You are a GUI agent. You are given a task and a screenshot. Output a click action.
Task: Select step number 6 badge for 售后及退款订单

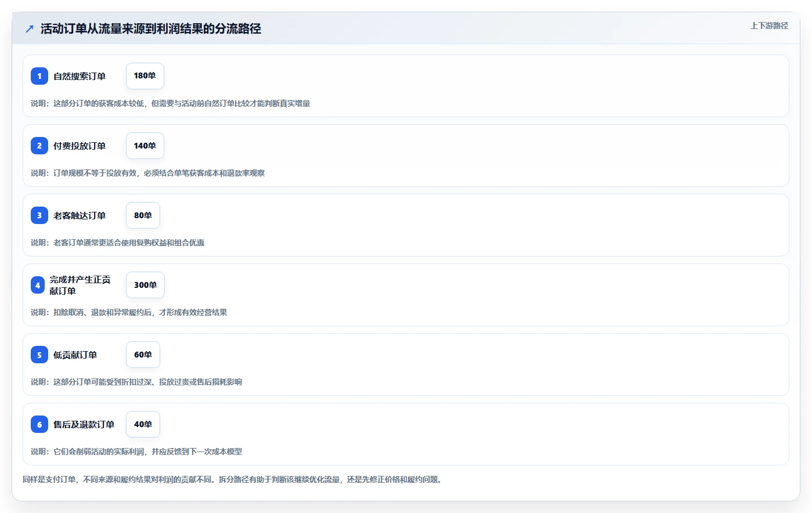tap(39, 424)
